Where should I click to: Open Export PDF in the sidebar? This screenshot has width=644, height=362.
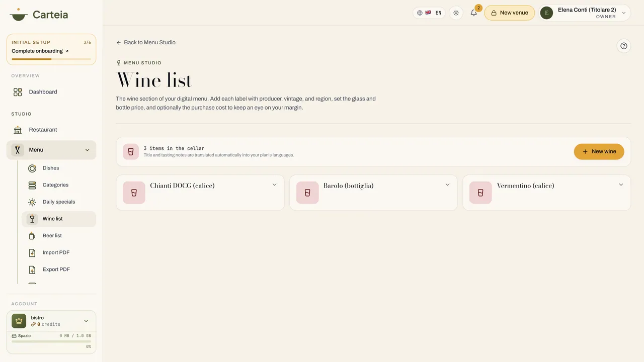pyautogui.click(x=59, y=269)
